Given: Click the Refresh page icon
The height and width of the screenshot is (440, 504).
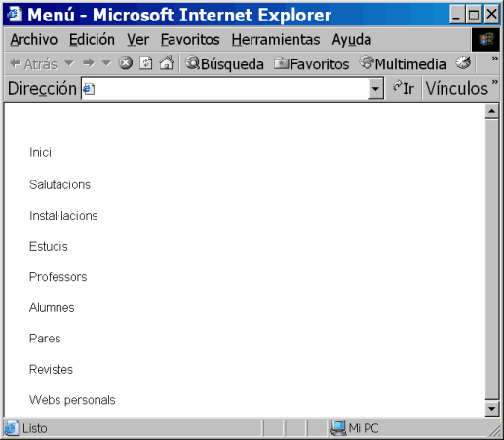Looking at the screenshot, I should coord(146,63).
